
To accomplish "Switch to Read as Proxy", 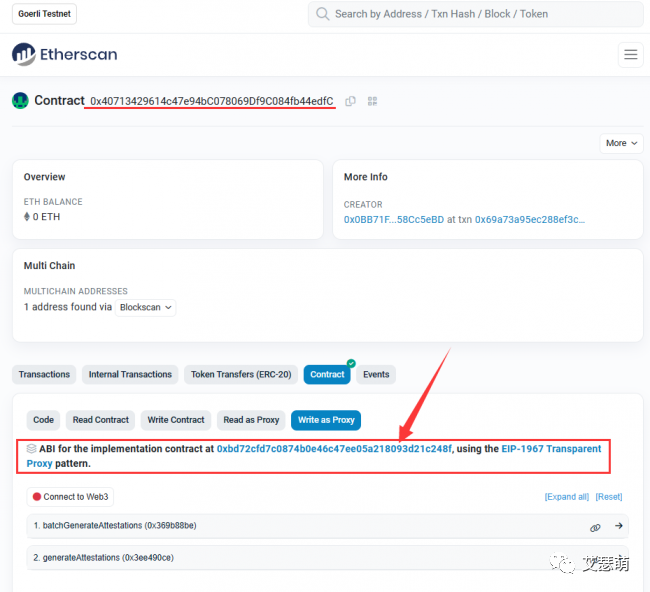I will click(251, 420).
